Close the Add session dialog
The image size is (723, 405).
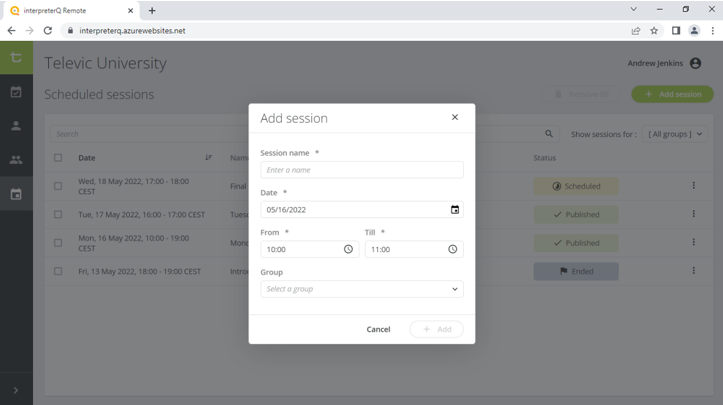pos(455,117)
